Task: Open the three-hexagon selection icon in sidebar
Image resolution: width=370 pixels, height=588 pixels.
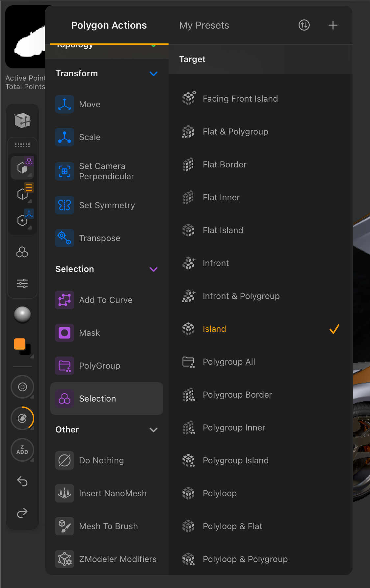Action: pos(22,252)
